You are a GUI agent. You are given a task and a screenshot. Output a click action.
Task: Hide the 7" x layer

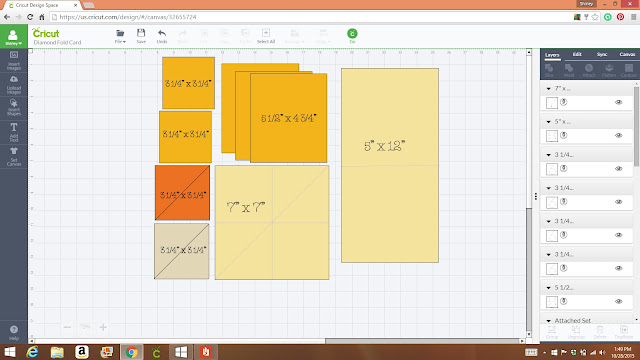tap(618, 102)
